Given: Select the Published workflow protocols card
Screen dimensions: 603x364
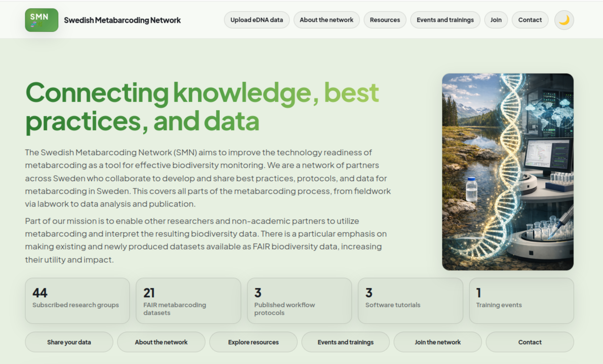Looking at the screenshot, I should point(299,301).
